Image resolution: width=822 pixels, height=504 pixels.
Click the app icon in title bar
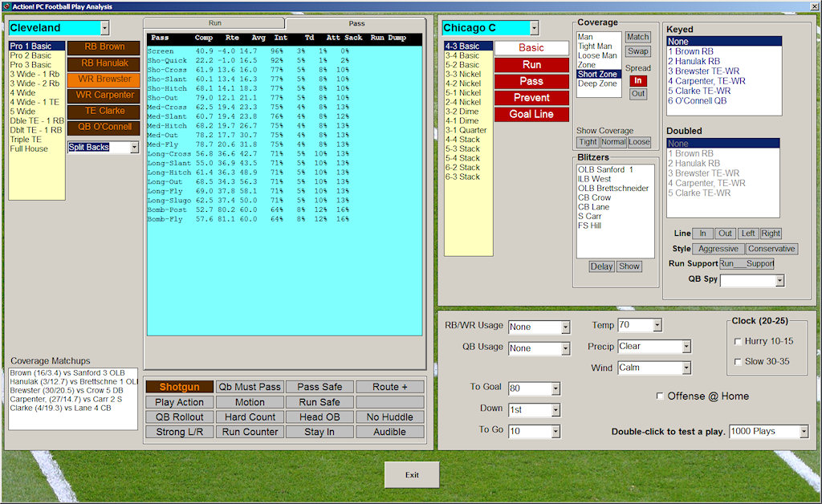point(7,6)
